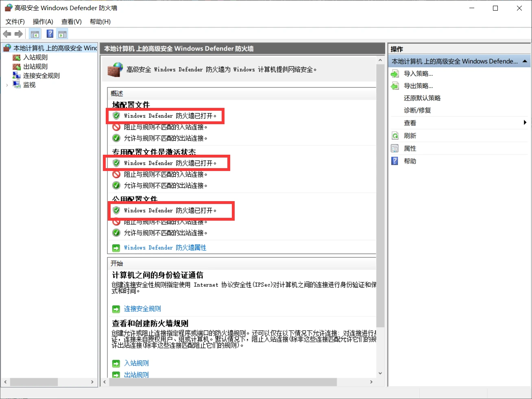The height and width of the screenshot is (399, 532).
Task: Click 诊断/修复 action
Action: [417, 110]
